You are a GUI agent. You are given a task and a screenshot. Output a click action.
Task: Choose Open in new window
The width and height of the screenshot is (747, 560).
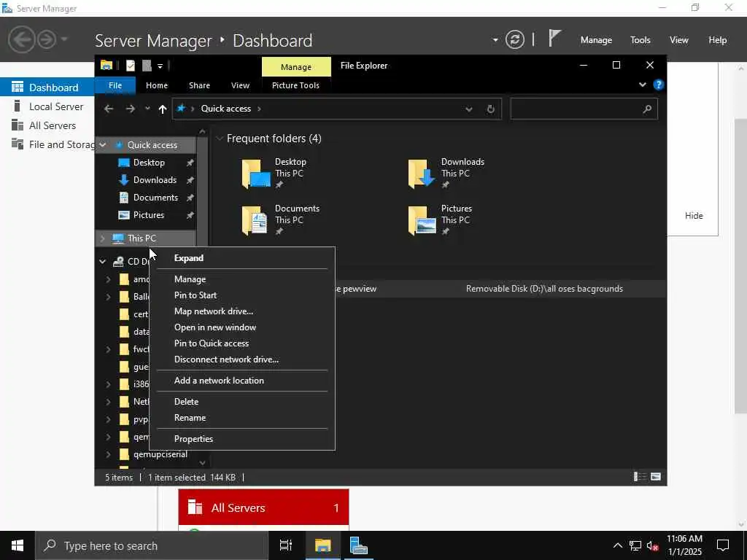tap(242, 327)
